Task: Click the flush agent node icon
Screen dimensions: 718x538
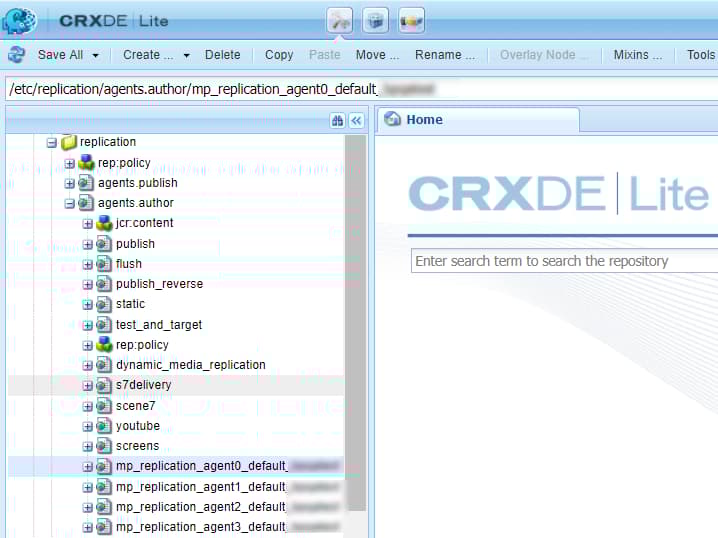Action: pyautogui.click(x=104, y=264)
